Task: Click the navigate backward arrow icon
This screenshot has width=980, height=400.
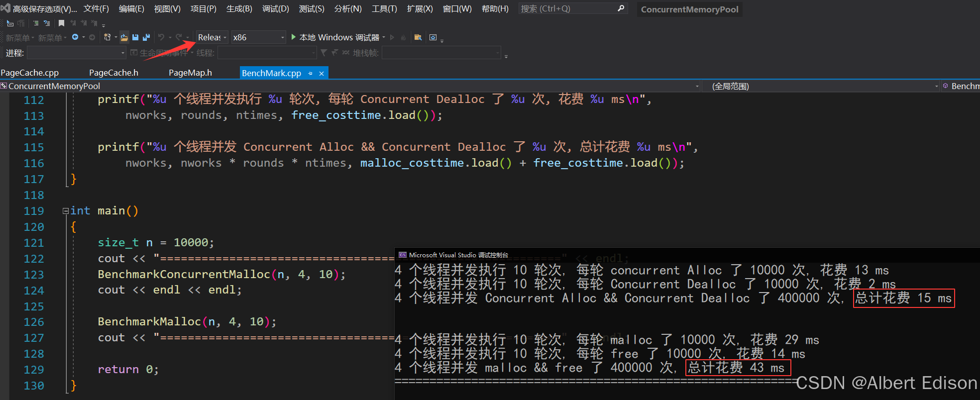Action: [75, 37]
